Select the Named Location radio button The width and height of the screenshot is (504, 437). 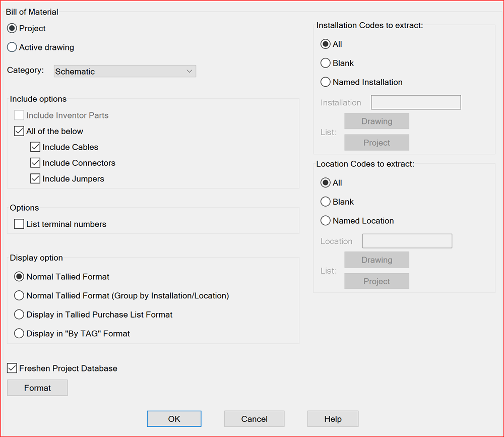click(x=325, y=221)
